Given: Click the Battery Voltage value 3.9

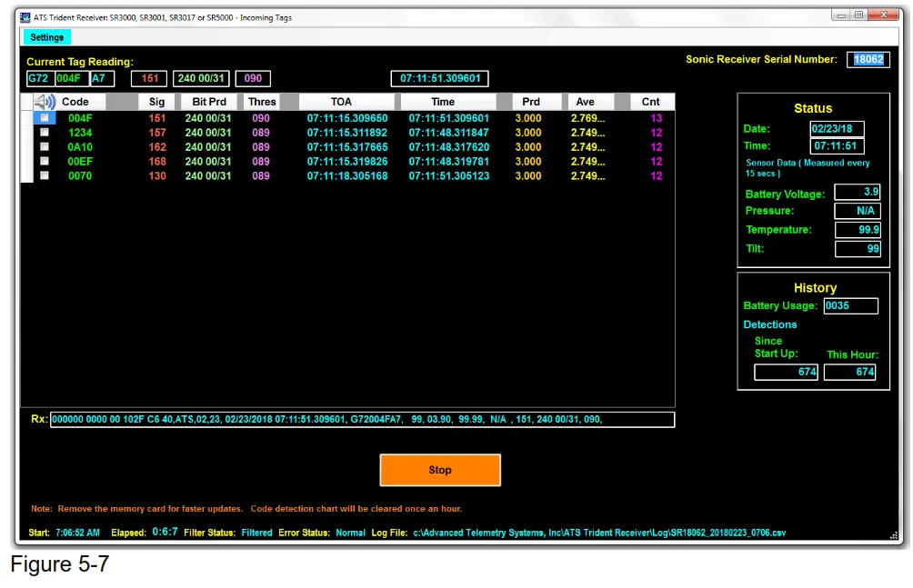Looking at the screenshot, I should click(x=858, y=192).
